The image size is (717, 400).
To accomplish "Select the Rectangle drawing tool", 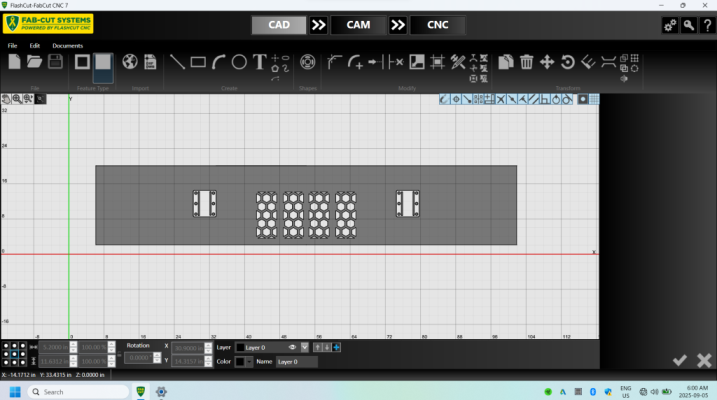I will (x=198, y=62).
